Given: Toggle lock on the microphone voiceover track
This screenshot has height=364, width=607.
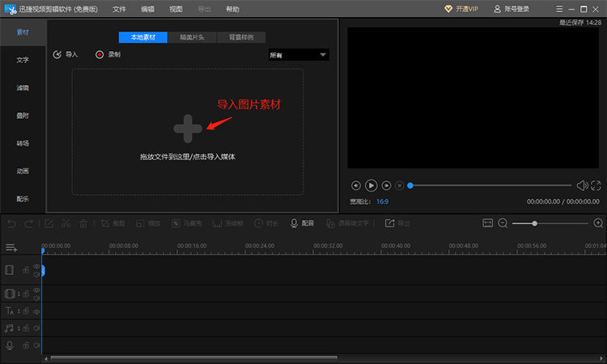Looking at the screenshot, I should pyautogui.click(x=26, y=345).
